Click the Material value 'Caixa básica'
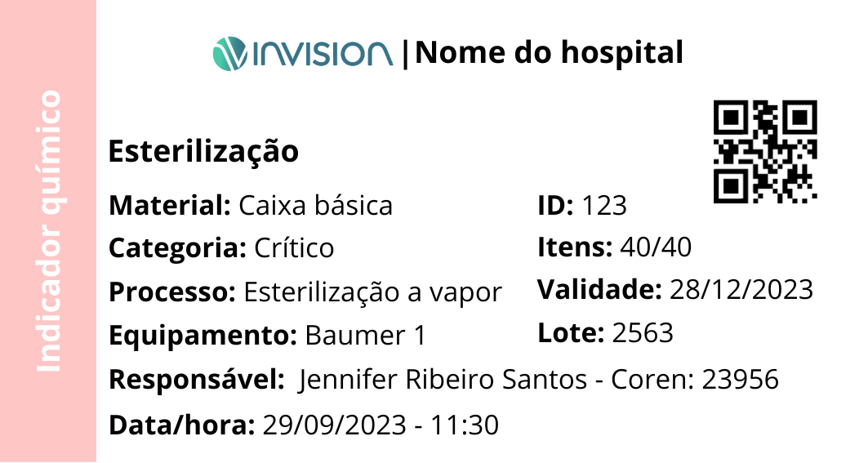The image size is (868, 463). point(315,205)
